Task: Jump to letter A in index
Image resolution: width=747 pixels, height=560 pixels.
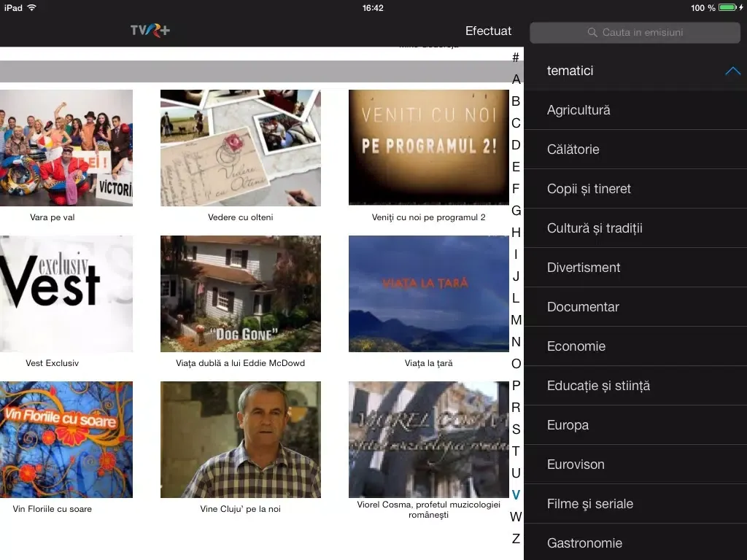Action: pyautogui.click(x=516, y=79)
